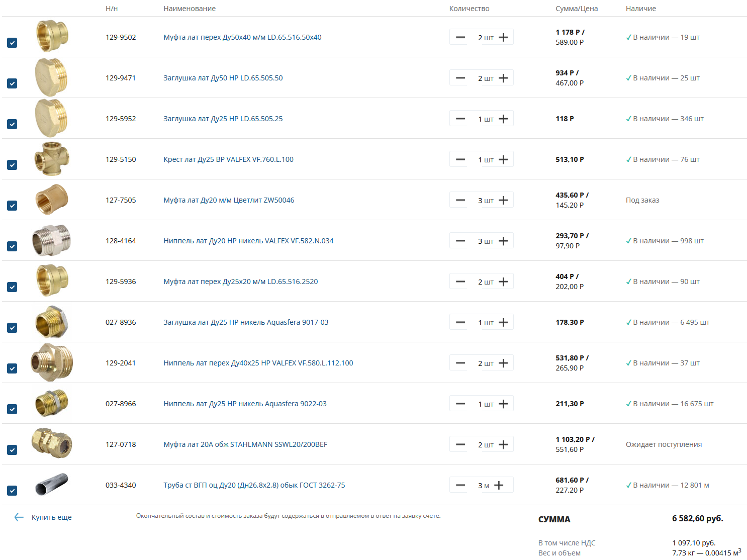Click the Купить еще link

tap(51, 517)
